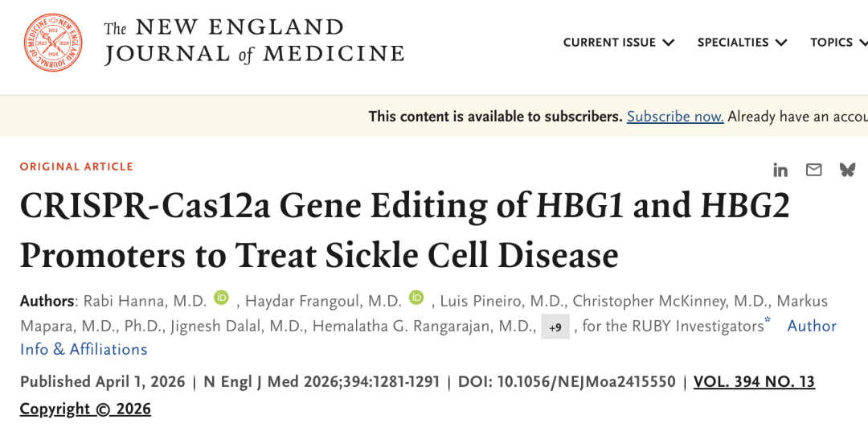Click the RUBY Investigators asterisk note
The image size is (868, 428).
(768, 321)
